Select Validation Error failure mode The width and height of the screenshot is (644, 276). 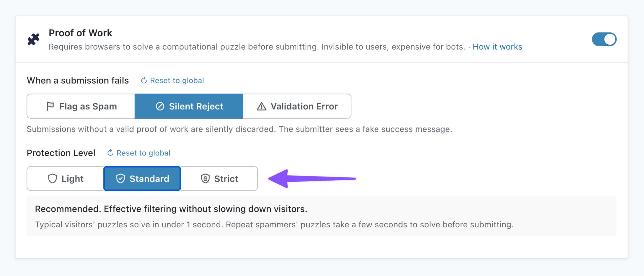297,106
